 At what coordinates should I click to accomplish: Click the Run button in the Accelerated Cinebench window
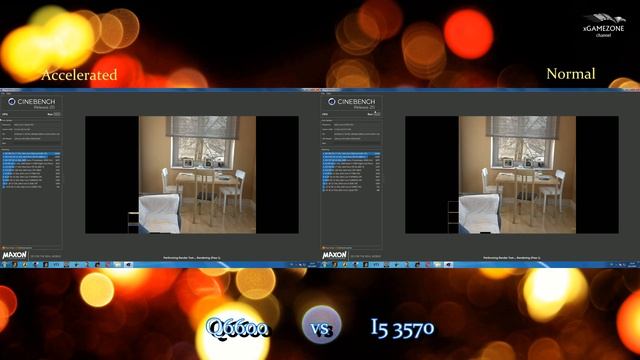click(x=57, y=114)
